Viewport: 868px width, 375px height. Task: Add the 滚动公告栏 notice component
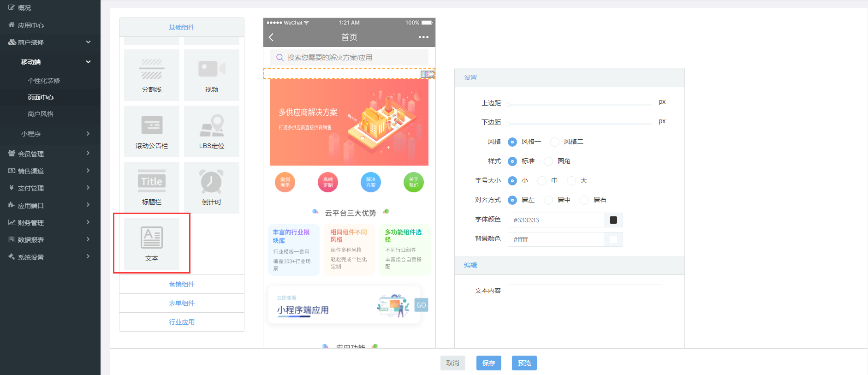coord(151,131)
